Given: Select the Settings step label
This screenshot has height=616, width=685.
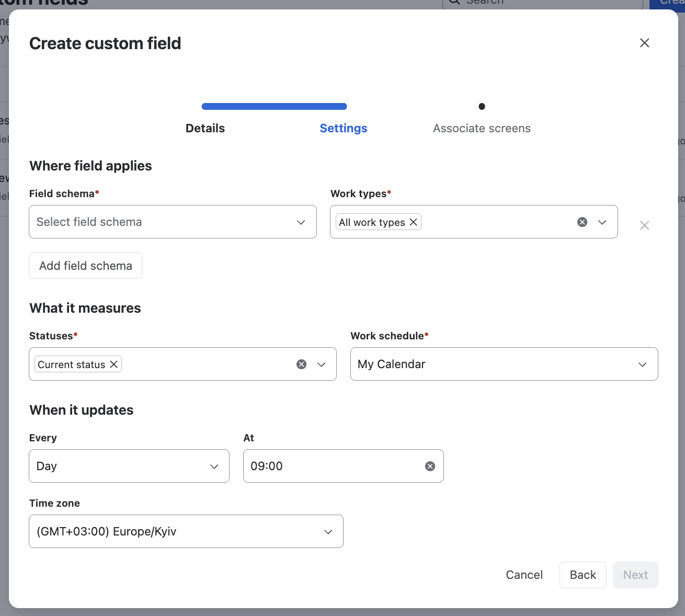Looking at the screenshot, I should click(344, 128).
